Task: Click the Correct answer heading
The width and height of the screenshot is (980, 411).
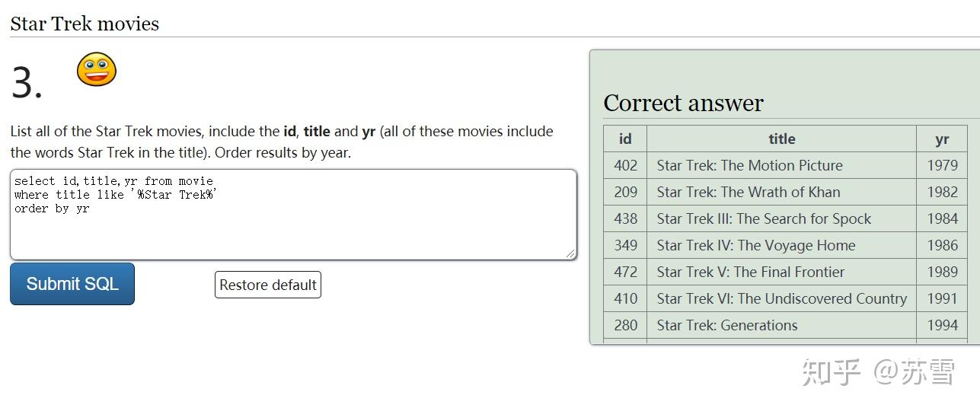Action: [683, 104]
